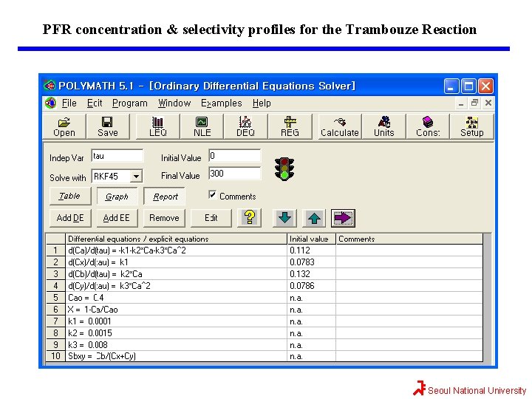Click the Report output button

click(x=165, y=196)
